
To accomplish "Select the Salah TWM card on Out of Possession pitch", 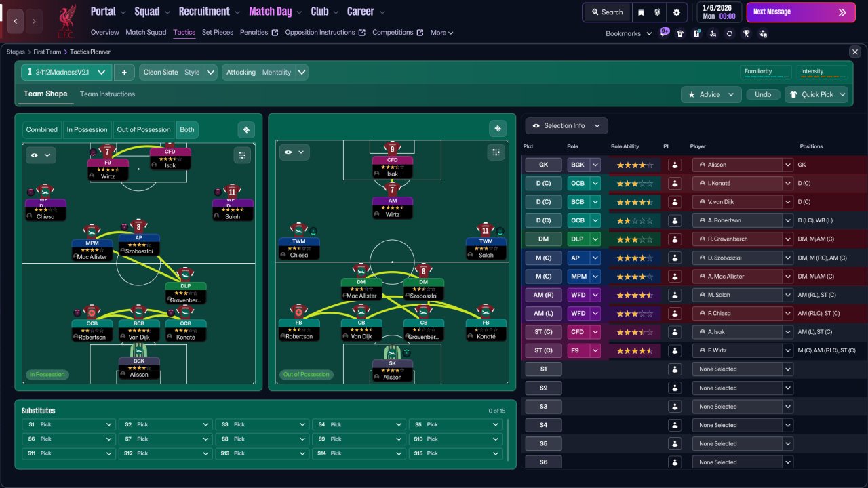I will click(x=486, y=242).
